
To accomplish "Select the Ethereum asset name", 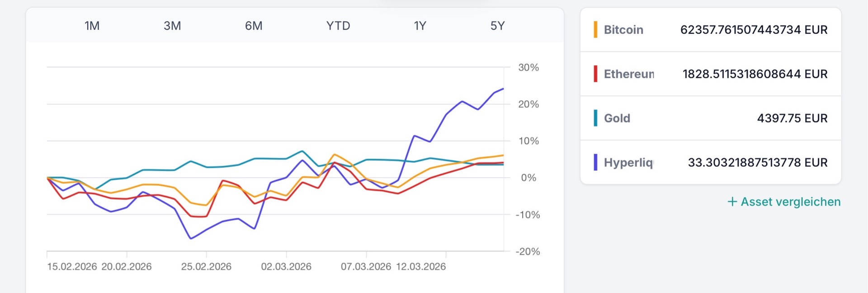I will (x=629, y=74).
